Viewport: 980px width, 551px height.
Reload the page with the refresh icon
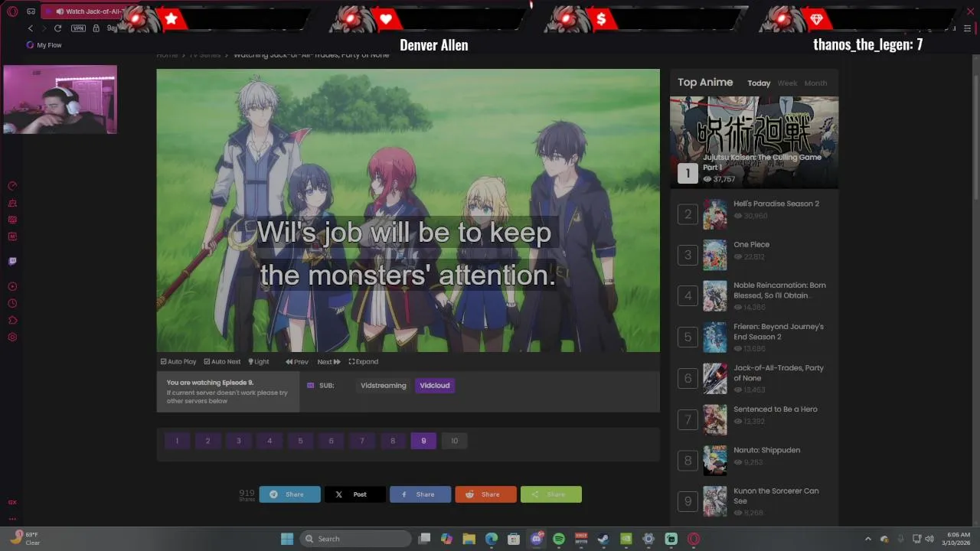[x=57, y=28]
